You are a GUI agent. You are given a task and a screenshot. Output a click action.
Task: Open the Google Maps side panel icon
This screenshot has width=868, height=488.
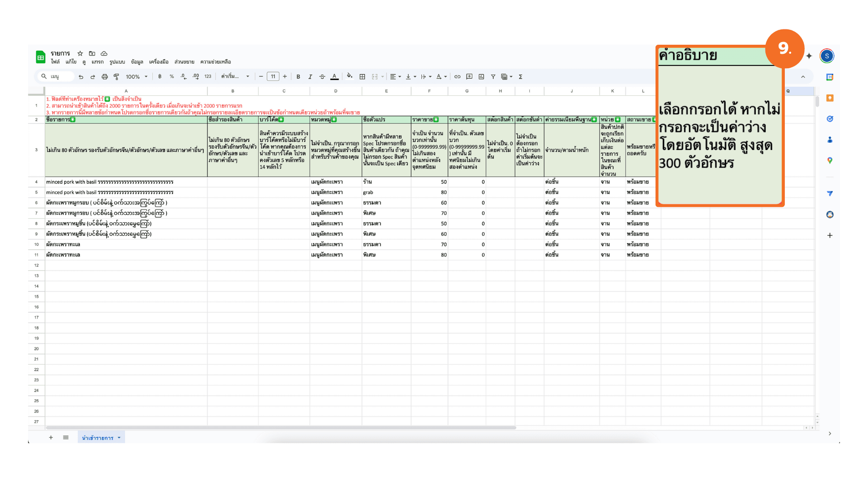[830, 160]
